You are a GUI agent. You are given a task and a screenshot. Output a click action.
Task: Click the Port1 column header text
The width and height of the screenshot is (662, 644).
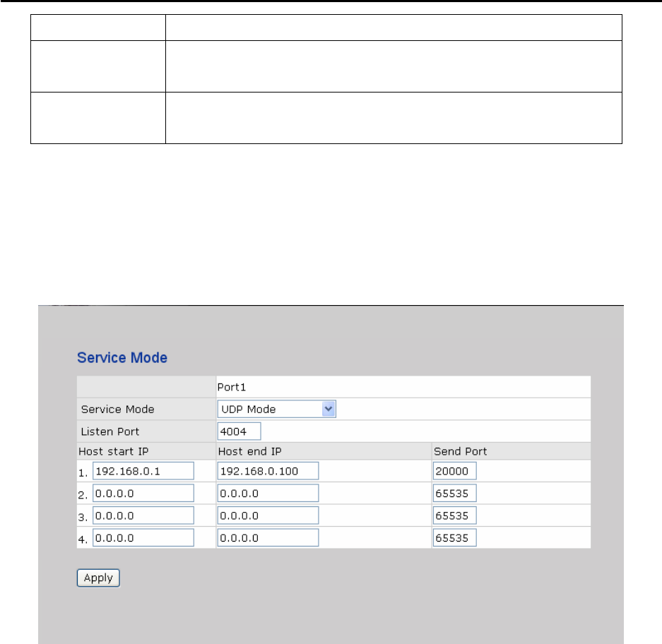[231, 387]
